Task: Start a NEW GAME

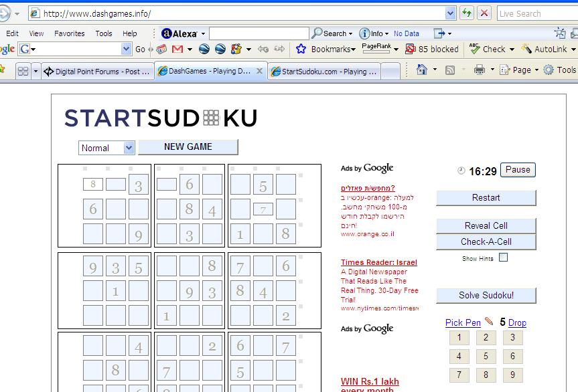Action: click(x=188, y=147)
